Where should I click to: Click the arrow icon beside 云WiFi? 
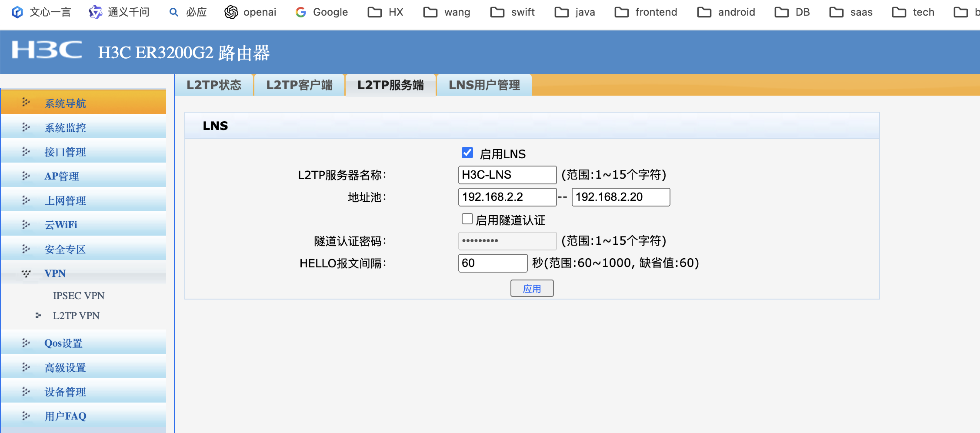pos(26,224)
